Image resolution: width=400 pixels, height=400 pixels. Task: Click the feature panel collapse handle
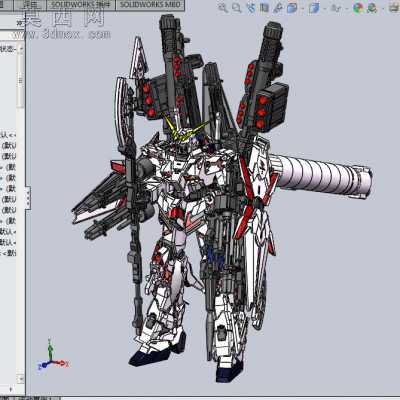pyautogui.click(x=28, y=198)
